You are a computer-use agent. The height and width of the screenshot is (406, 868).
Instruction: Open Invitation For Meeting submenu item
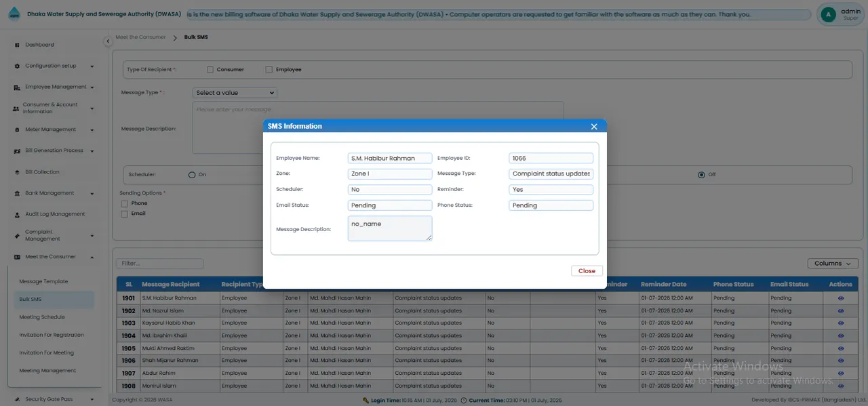[x=47, y=353]
